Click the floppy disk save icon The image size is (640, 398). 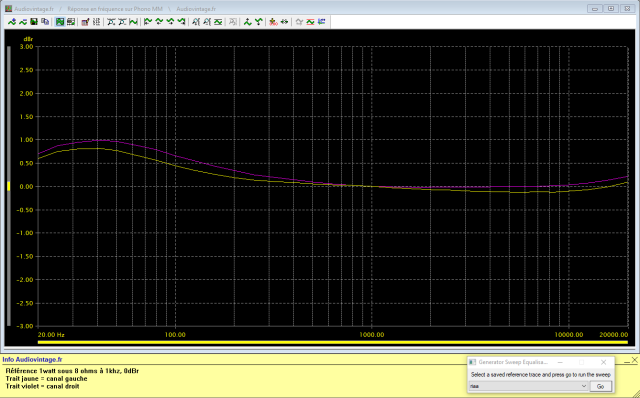coord(34,22)
